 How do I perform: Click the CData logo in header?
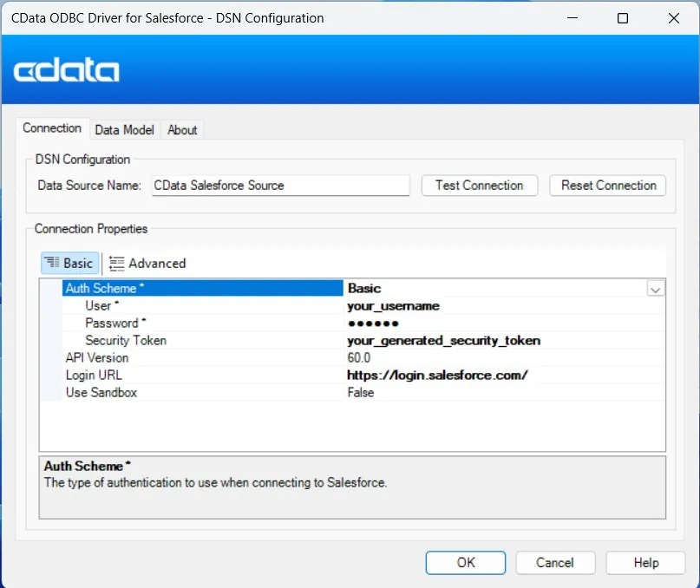point(67,70)
